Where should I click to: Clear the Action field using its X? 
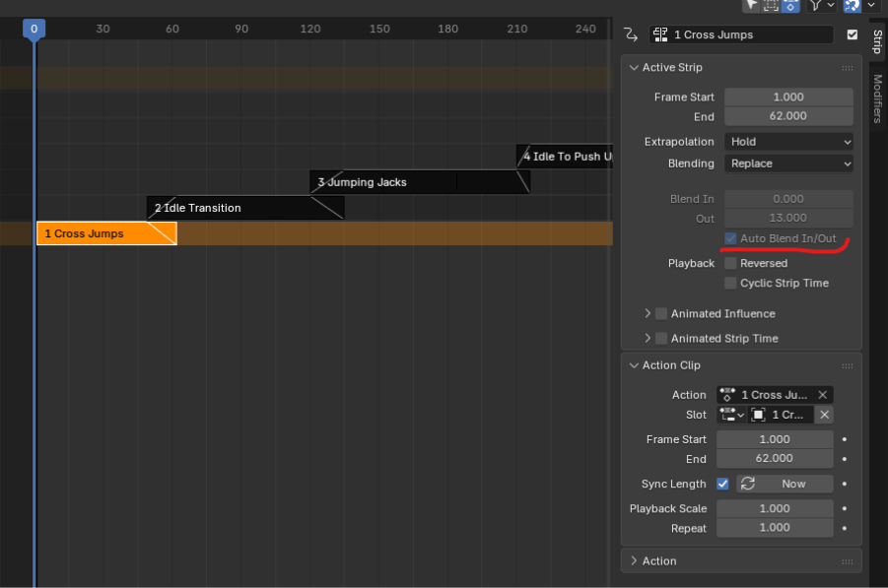click(x=823, y=395)
